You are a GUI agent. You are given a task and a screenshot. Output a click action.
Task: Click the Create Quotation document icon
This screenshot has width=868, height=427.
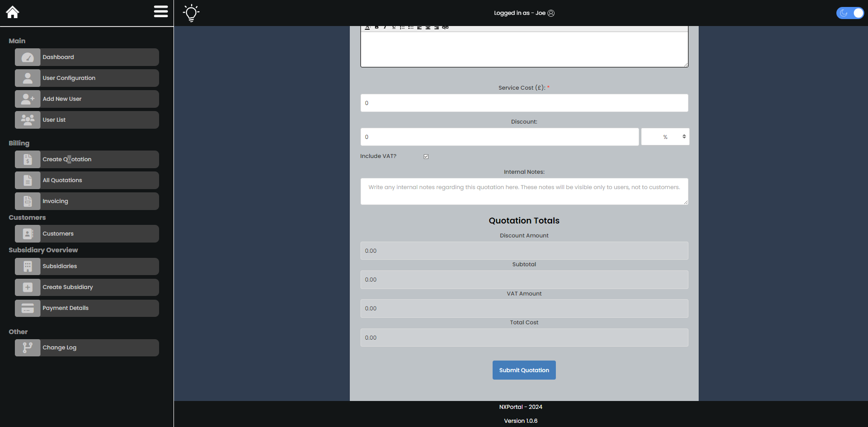[x=27, y=159]
